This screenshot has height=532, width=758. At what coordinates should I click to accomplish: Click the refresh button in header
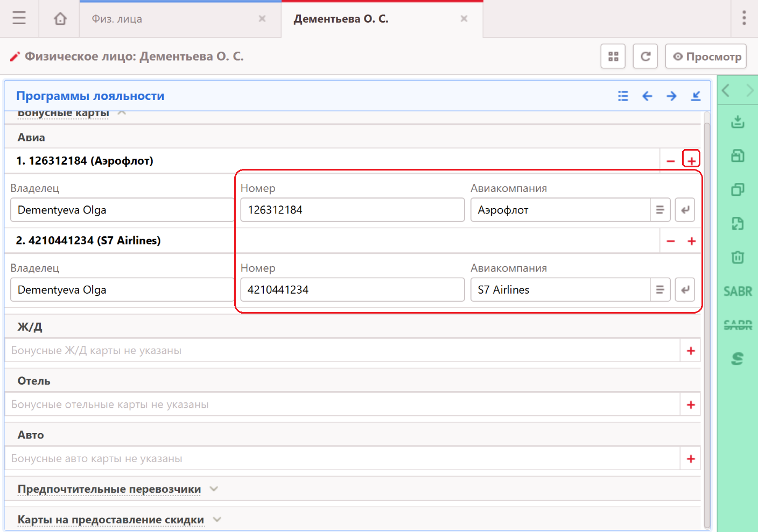pyautogui.click(x=645, y=56)
